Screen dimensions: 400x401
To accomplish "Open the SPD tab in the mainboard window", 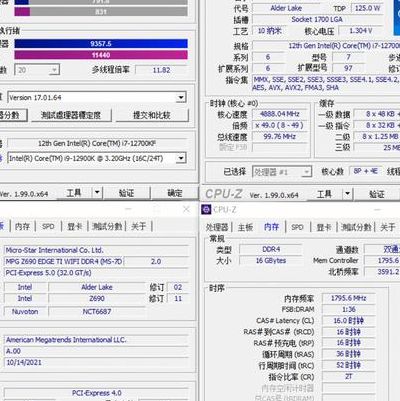I will tap(48, 227).
